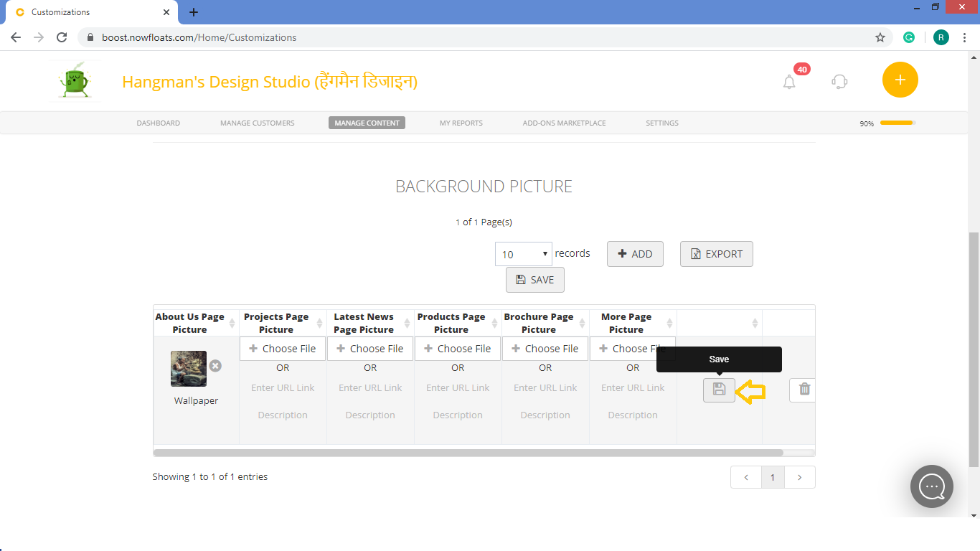Click the EXPORT button

[717, 254]
